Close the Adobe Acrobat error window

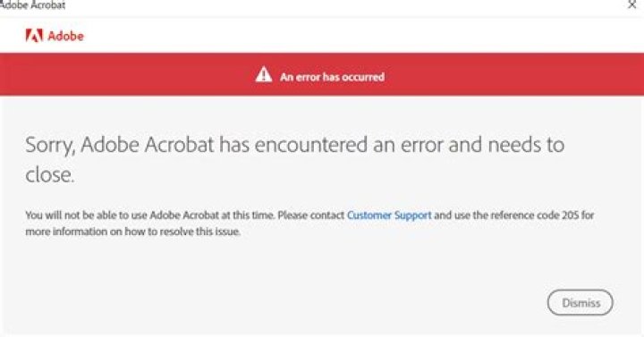pyautogui.click(x=631, y=4)
